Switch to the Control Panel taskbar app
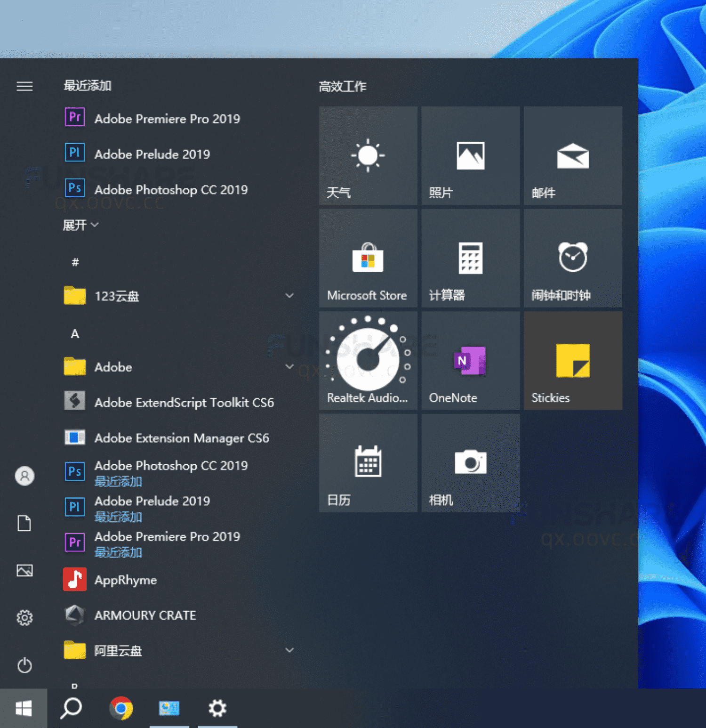The image size is (706, 728). pyautogui.click(x=169, y=708)
